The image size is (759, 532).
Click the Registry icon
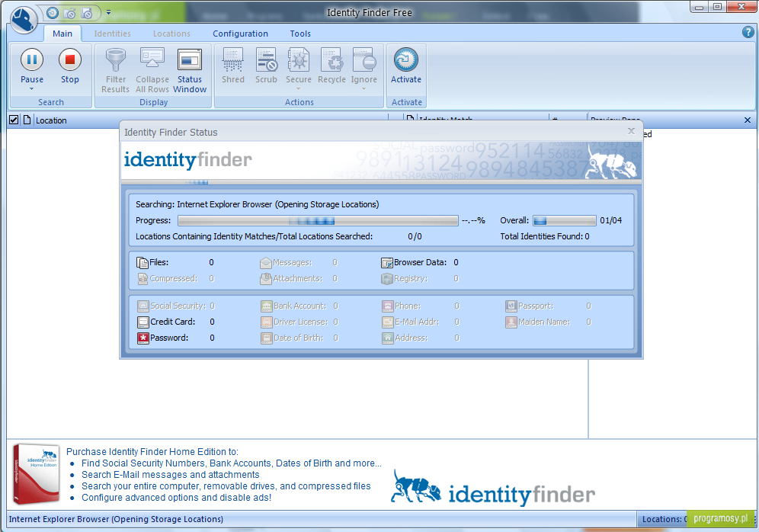click(387, 279)
